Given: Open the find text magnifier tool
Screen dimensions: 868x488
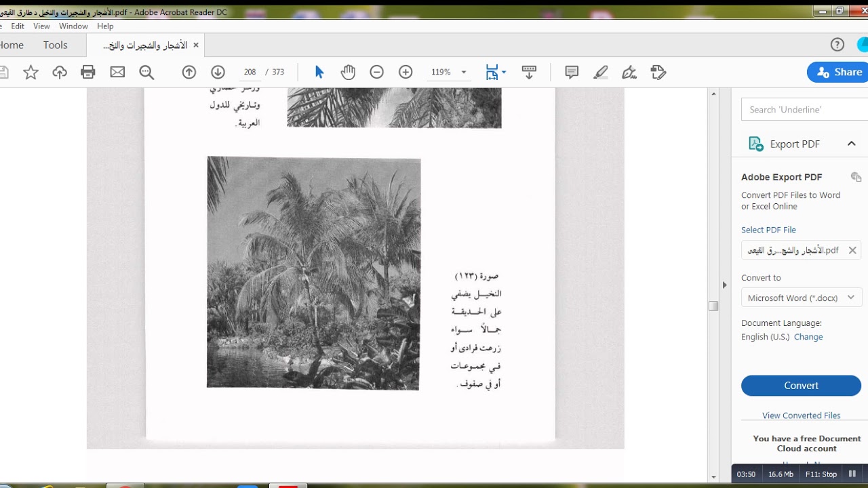Looking at the screenshot, I should point(146,73).
